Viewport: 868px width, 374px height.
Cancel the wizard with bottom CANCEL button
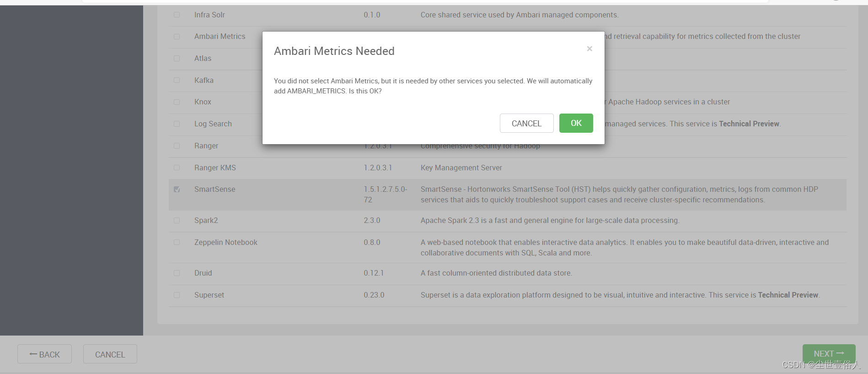(110, 354)
